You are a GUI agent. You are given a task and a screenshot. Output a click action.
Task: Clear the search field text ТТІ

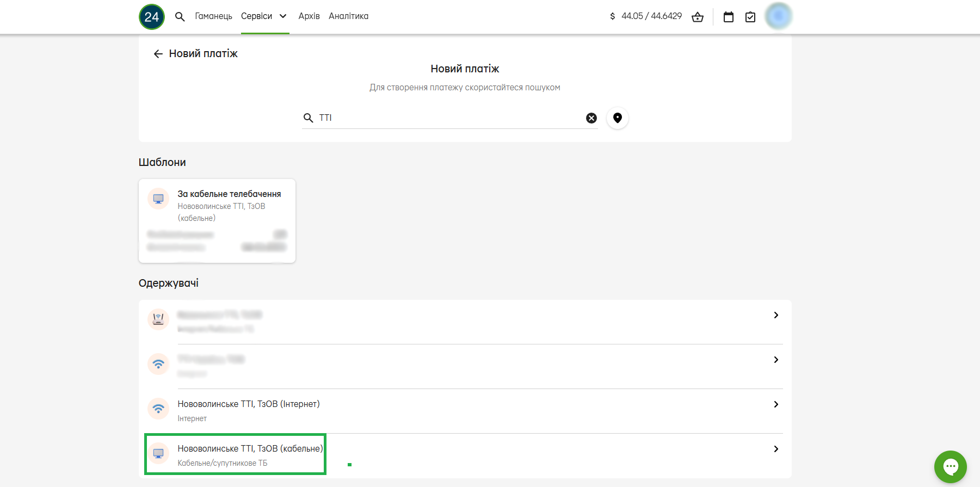tap(591, 118)
